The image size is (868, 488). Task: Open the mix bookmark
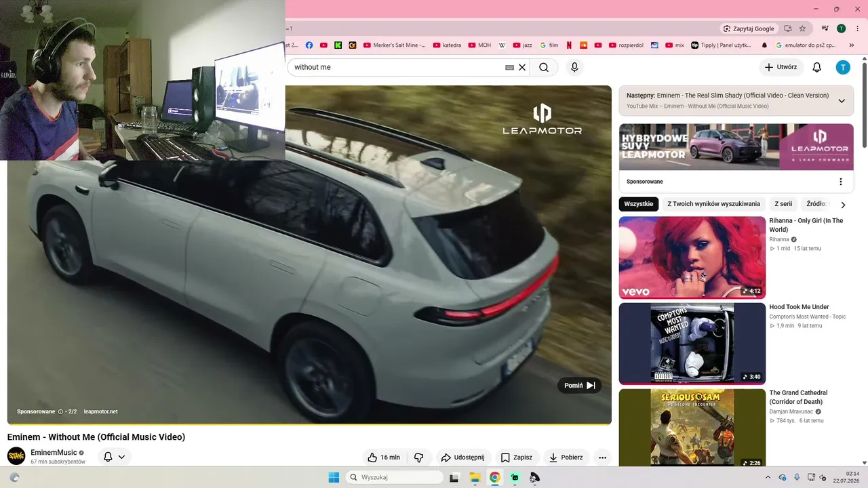click(675, 45)
